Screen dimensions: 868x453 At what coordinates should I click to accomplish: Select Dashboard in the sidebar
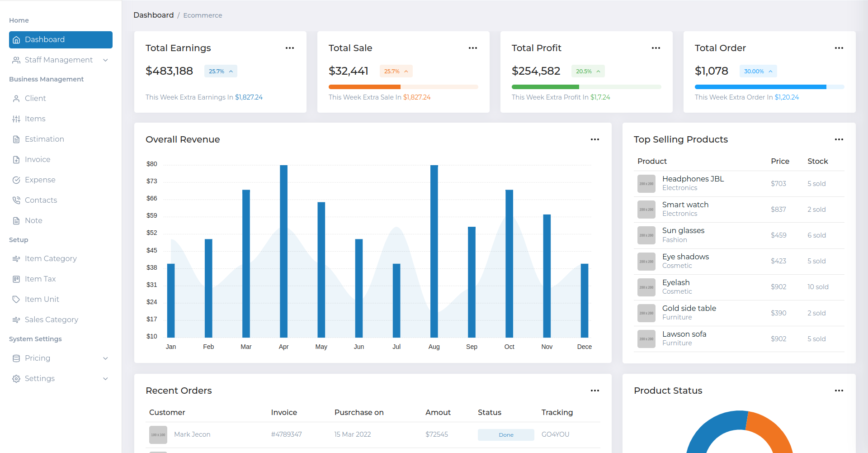pos(61,40)
